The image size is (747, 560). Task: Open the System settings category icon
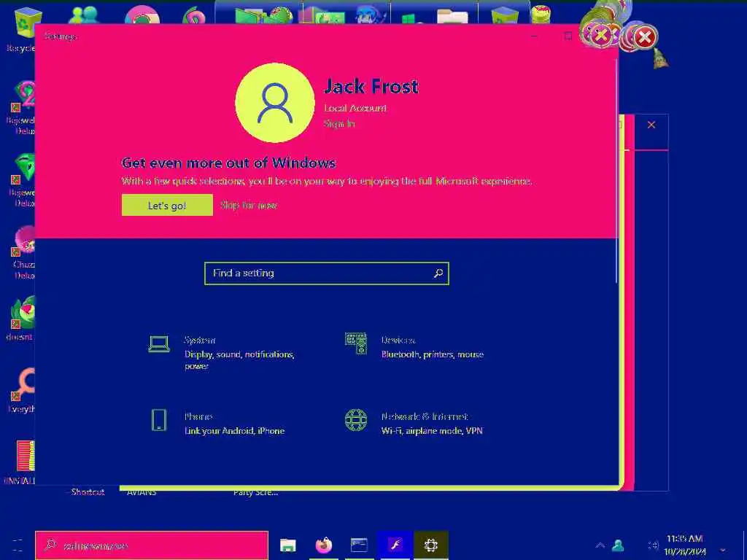click(x=159, y=344)
